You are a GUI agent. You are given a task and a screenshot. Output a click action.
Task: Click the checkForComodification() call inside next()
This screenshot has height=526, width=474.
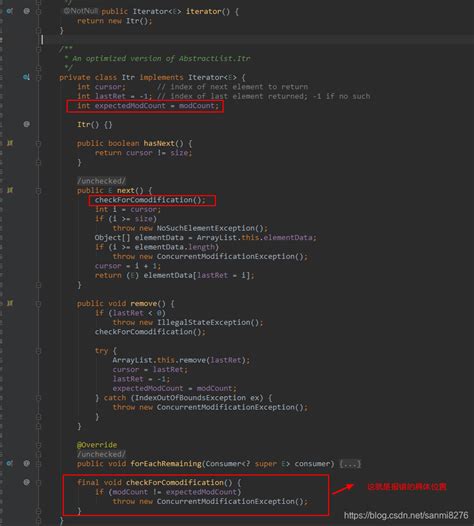[150, 200]
